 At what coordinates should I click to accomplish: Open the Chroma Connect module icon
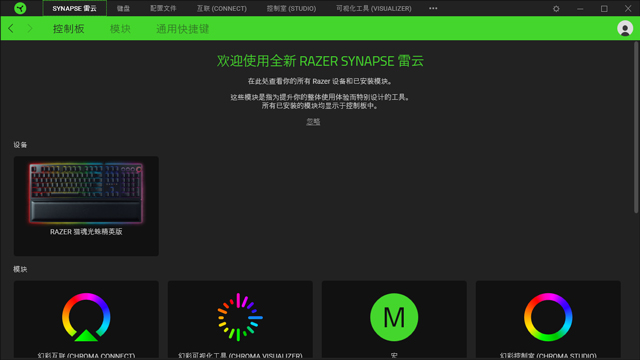pyautogui.click(x=86, y=317)
